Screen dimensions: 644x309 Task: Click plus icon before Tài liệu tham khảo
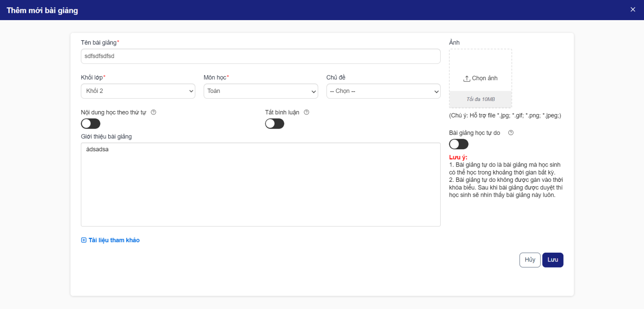[x=84, y=240]
